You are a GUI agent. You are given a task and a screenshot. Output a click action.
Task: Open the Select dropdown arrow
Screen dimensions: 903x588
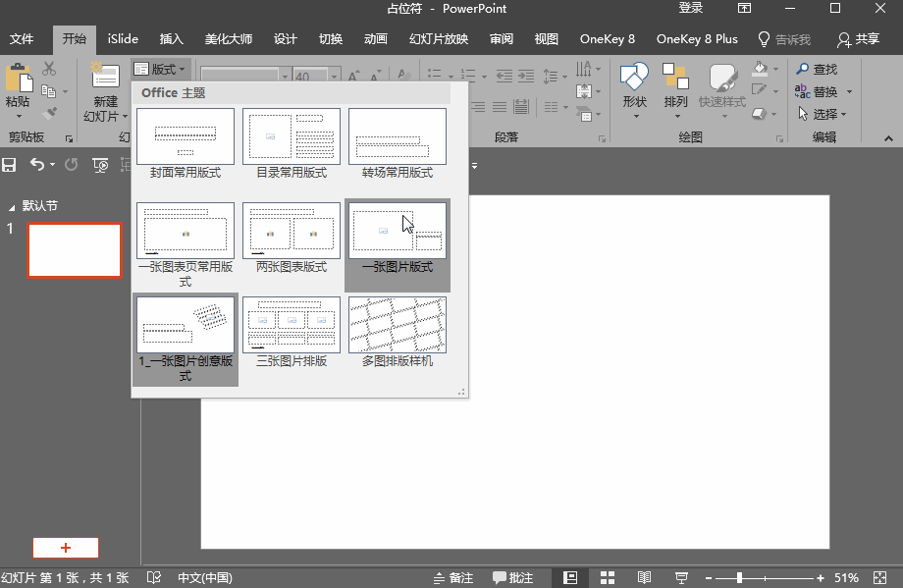[x=844, y=115]
